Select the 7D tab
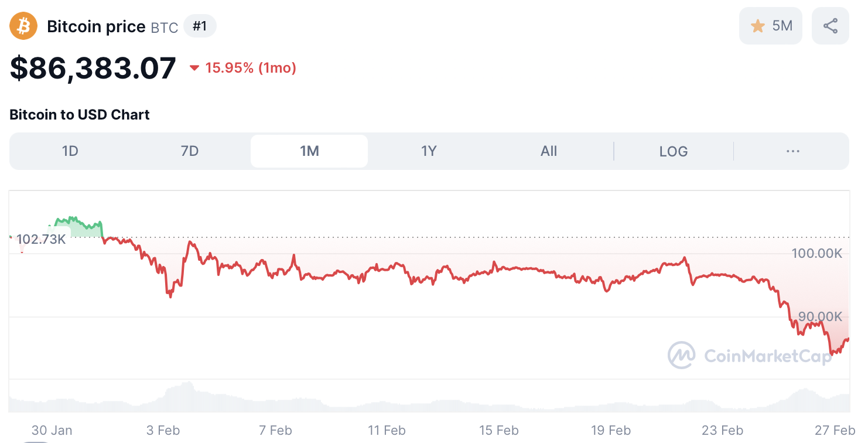The width and height of the screenshot is (868, 443). click(x=190, y=151)
